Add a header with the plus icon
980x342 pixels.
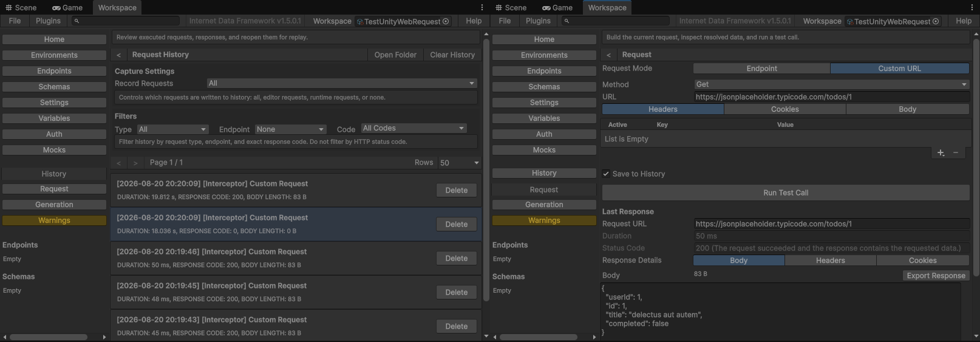[x=941, y=152]
